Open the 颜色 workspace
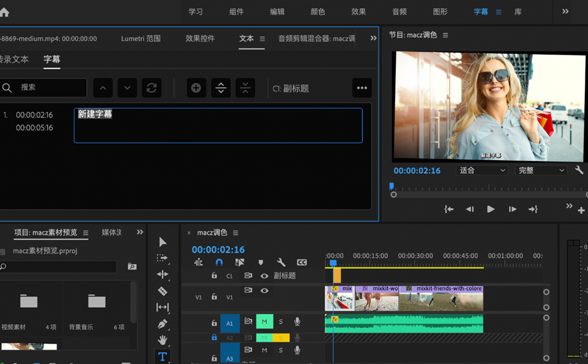Image resolution: width=588 pixels, height=364 pixels. click(317, 11)
